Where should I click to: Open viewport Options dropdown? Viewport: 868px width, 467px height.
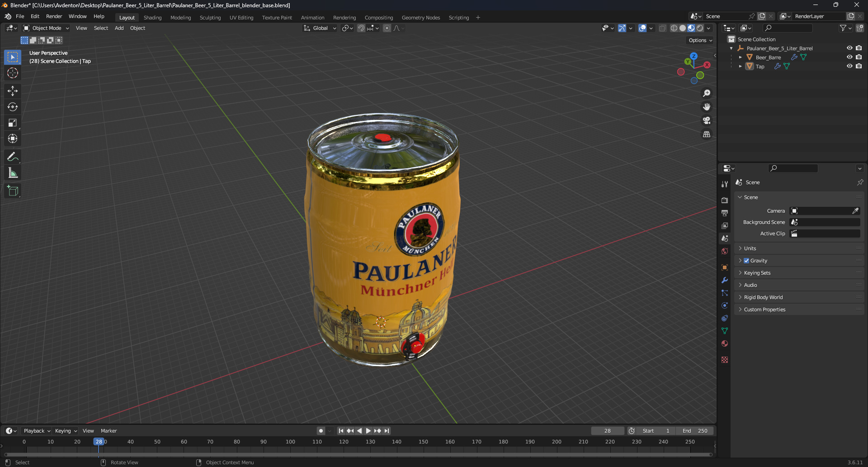700,40
